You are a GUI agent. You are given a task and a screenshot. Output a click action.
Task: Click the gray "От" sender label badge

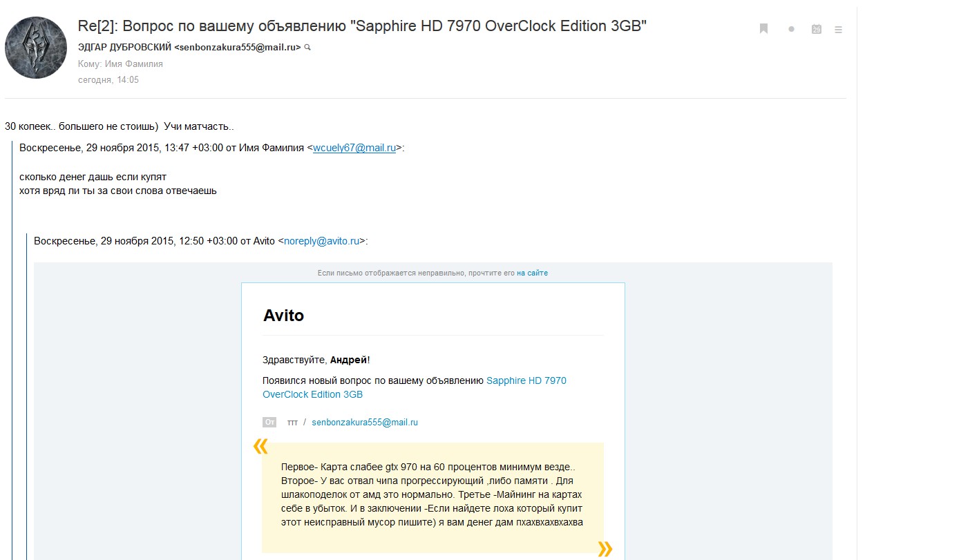(x=269, y=422)
